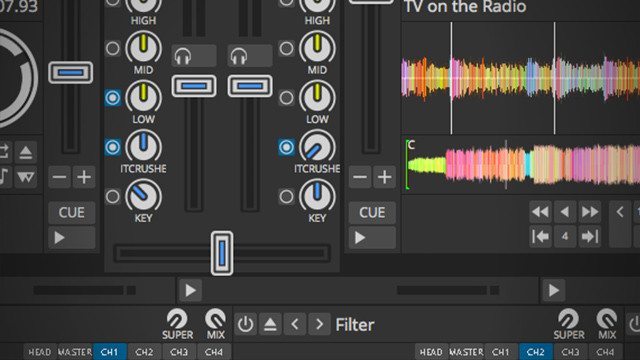Toggle the Filter effect power button
Image resolution: width=640 pixels, height=360 pixels.
click(x=245, y=325)
